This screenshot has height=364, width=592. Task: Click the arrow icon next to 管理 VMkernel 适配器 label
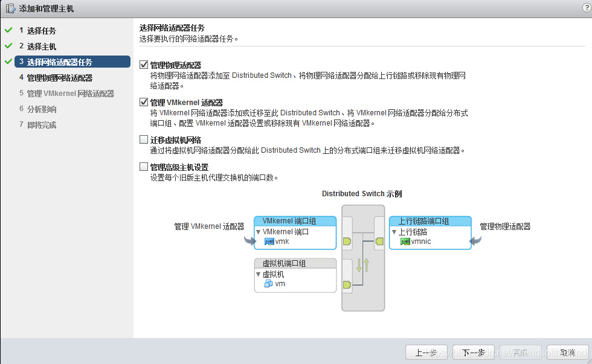tap(249, 240)
